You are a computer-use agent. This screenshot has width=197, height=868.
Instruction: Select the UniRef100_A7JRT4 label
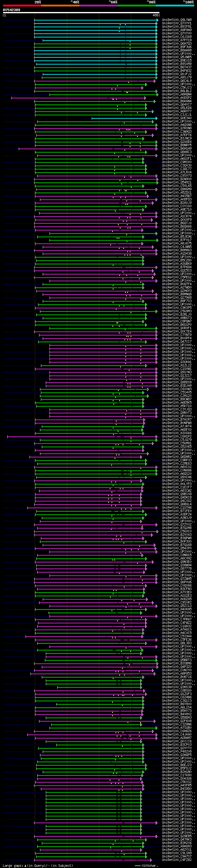tap(177, 426)
